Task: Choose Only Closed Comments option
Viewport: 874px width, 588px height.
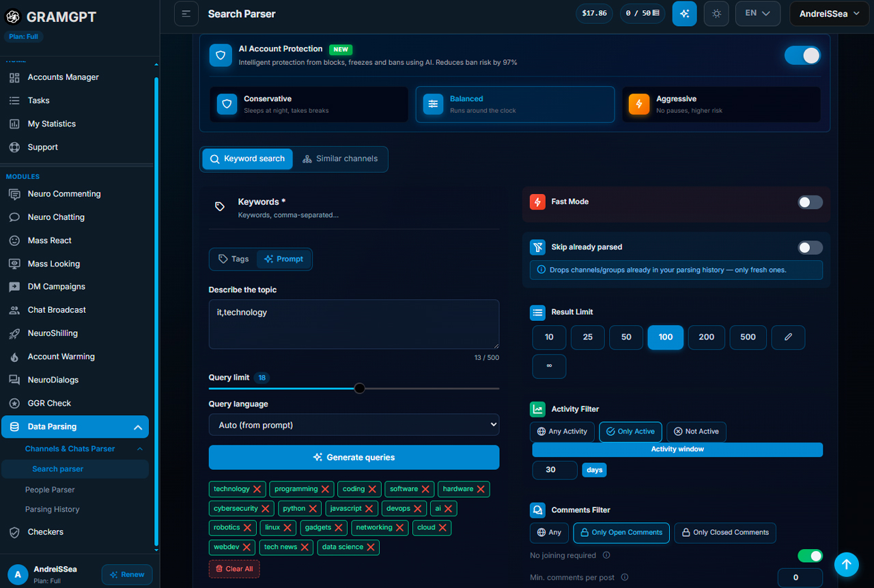Action: pyautogui.click(x=724, y=533)
